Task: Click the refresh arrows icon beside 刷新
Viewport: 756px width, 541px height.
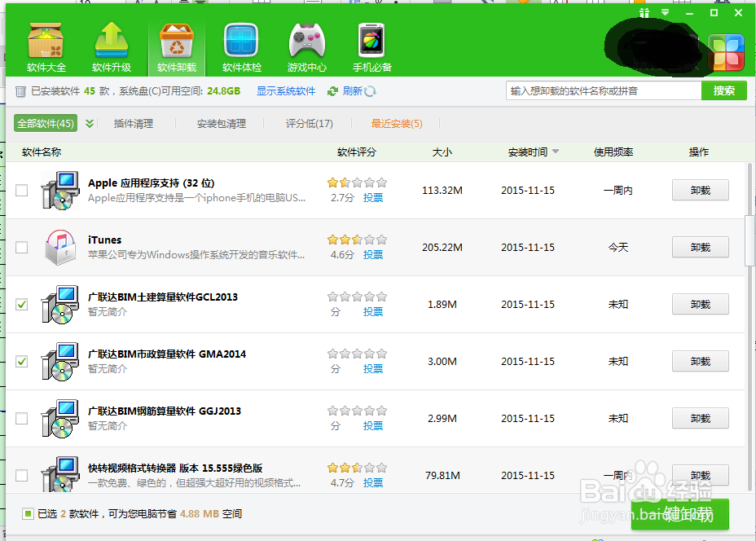Action: click(332, 91)
